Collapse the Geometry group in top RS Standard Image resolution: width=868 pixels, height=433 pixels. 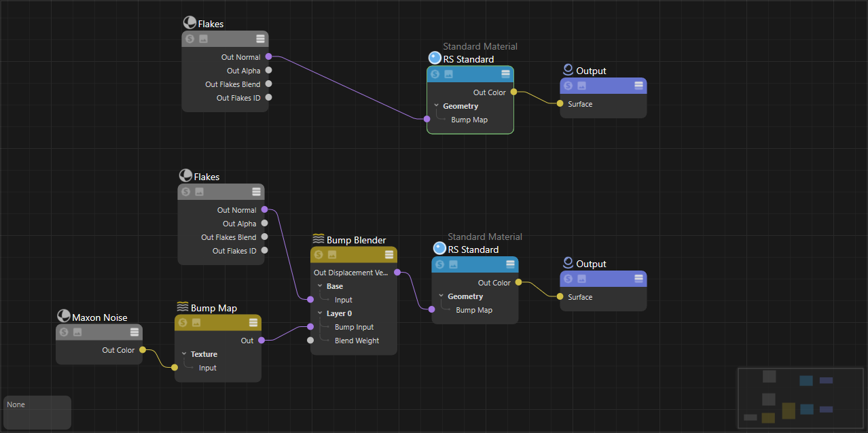click(x=437, y=106)
